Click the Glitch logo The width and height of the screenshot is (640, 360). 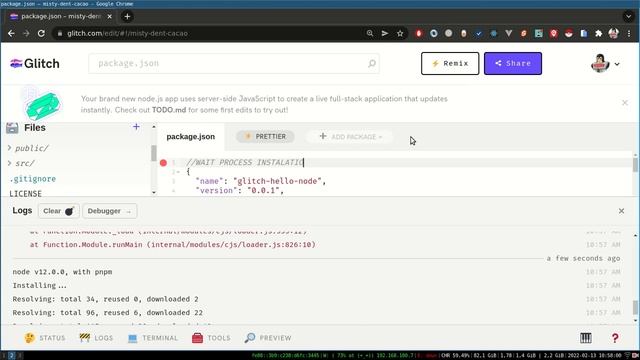tap(35, 64)
